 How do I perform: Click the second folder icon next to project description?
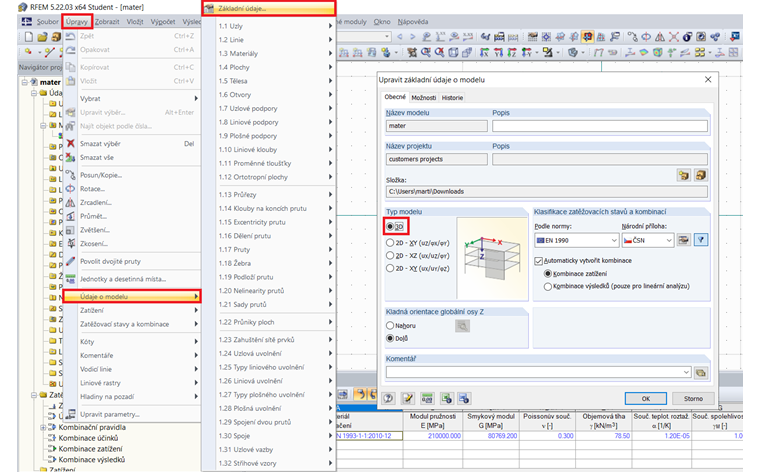pyautogui.click(x=700, y=175)
